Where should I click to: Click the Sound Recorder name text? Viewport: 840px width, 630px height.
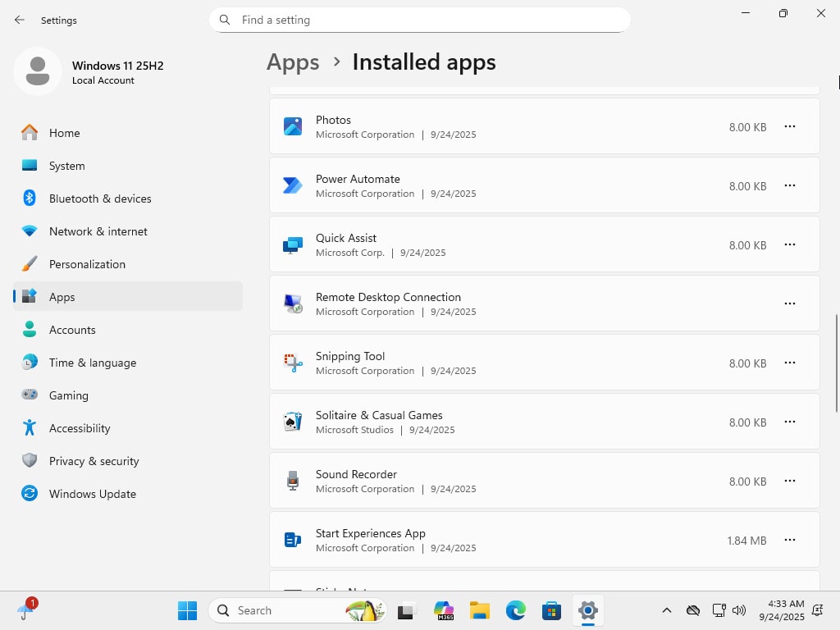[356, 474]
